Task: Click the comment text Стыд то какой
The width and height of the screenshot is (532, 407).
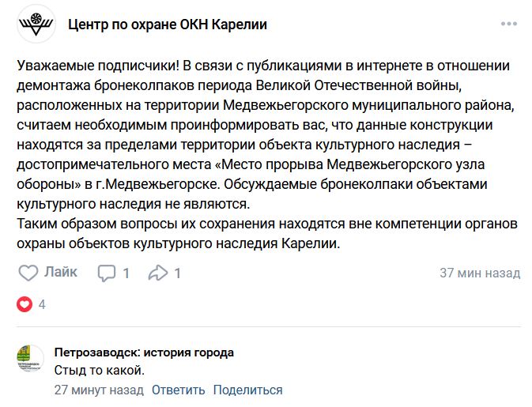Action: 100,371
